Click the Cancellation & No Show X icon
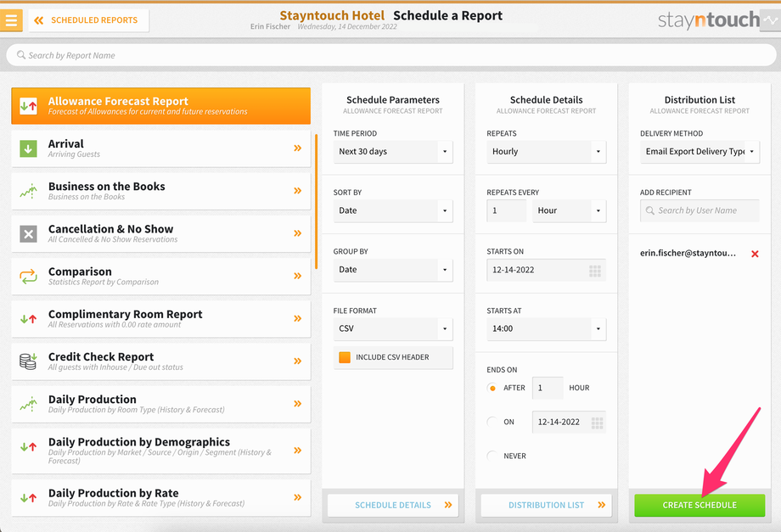 coord(28,233)
